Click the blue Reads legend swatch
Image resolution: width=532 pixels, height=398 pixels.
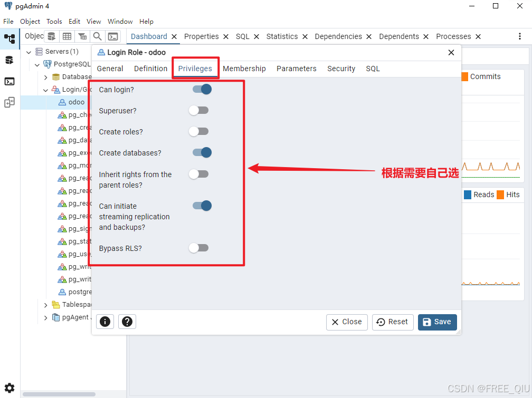[x=468, y=195]
